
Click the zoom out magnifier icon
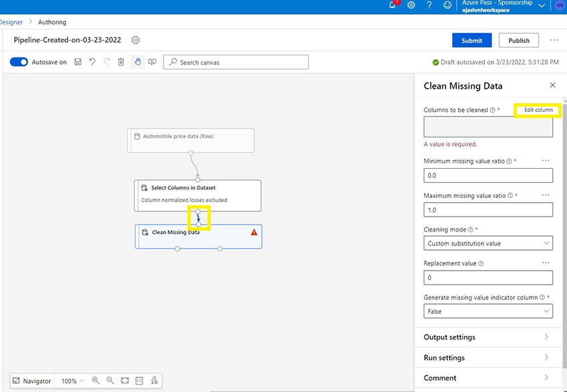(x=110, y=381)
